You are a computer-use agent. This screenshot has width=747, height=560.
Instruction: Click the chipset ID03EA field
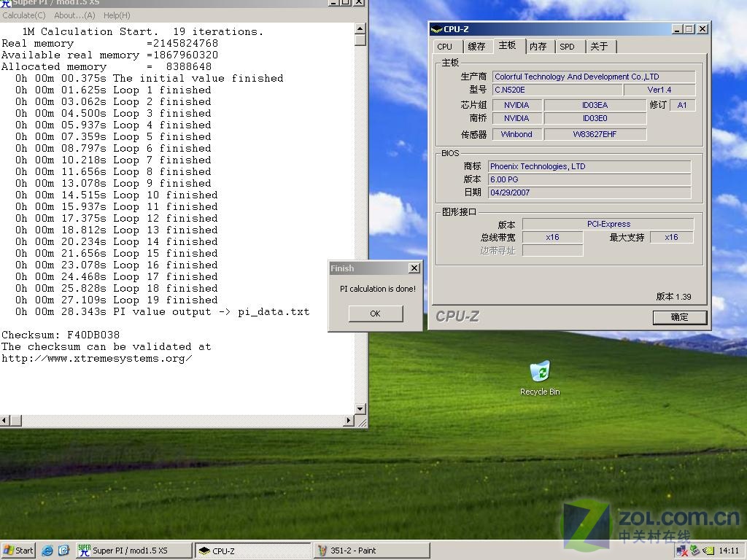pyautogui.click(x=595, y=105)
